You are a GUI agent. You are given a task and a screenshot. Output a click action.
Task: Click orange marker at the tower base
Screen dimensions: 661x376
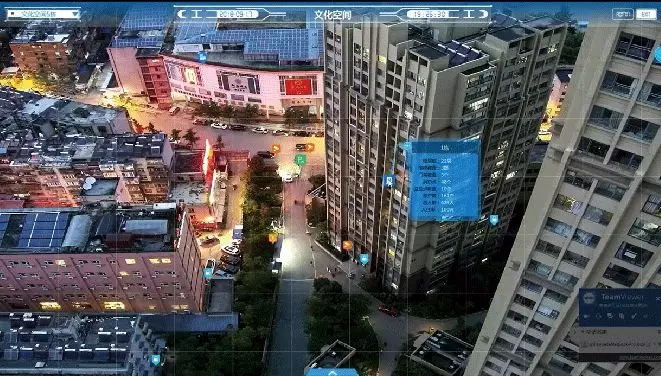pyautogui.click(x=347, y=245)
